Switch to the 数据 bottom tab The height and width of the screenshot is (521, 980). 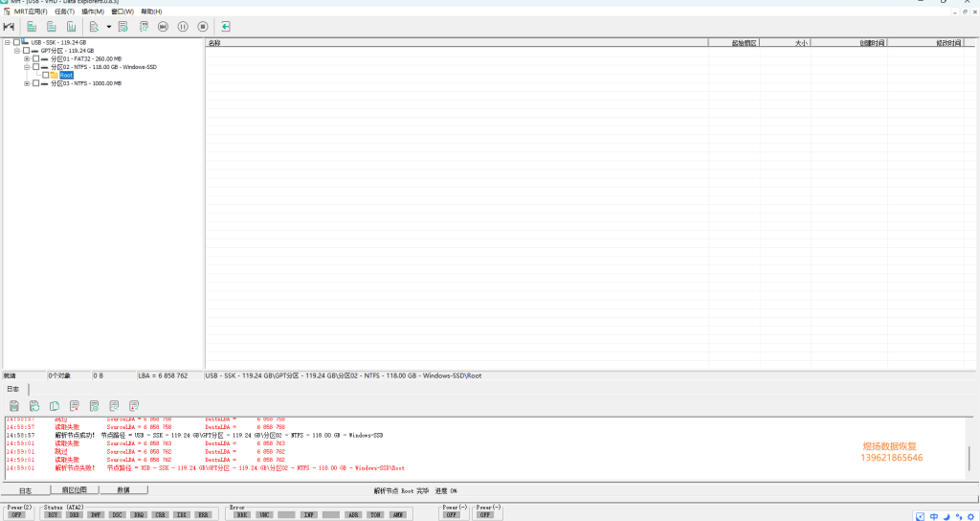click(x=123, y=490)
